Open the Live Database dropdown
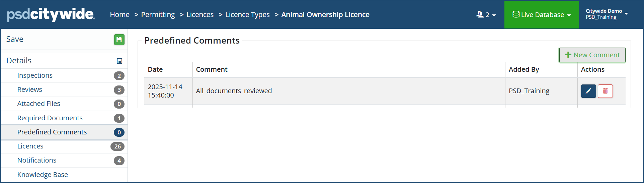The width and height of the screenshot is (644, 183). coord(542,15)
